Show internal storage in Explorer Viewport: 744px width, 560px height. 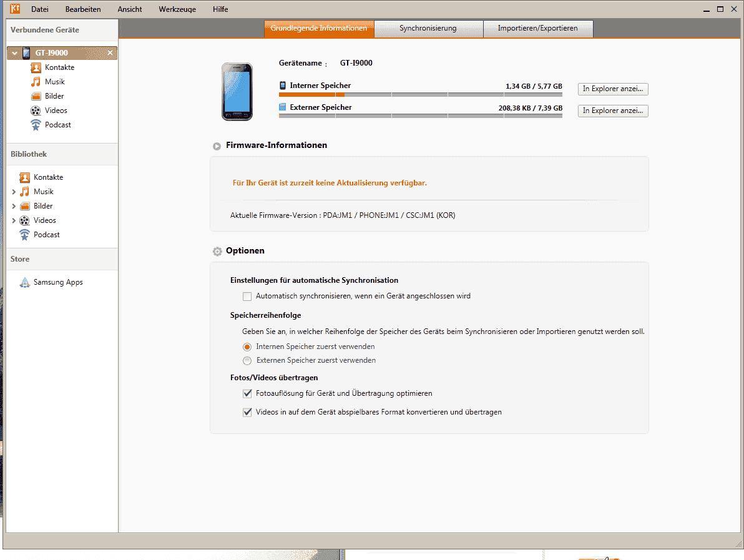[613, 89]
